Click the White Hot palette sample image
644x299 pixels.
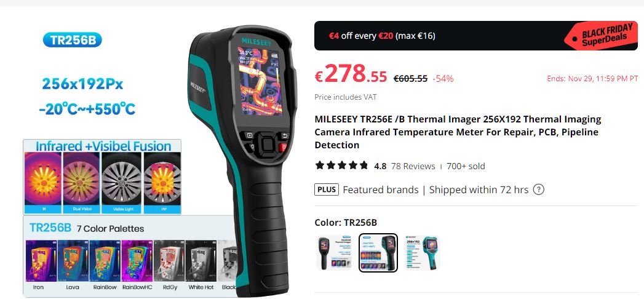click(201, 261)
